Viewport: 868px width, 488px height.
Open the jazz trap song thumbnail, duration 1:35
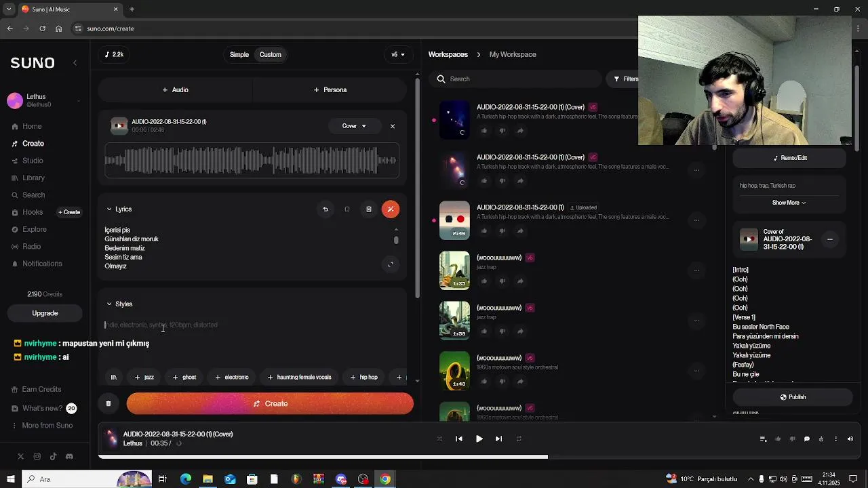(x=454, y=270)
